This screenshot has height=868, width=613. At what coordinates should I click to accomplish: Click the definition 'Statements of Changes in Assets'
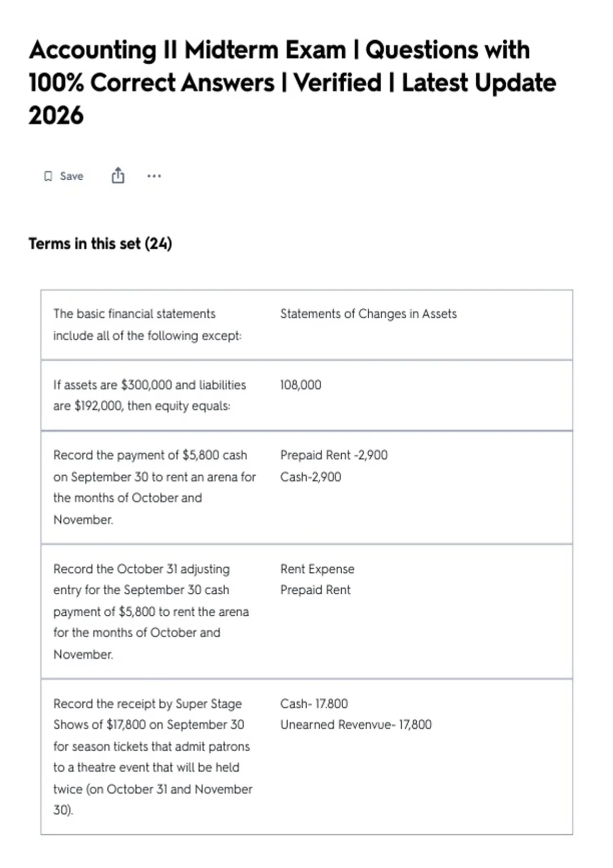(368, 314)
